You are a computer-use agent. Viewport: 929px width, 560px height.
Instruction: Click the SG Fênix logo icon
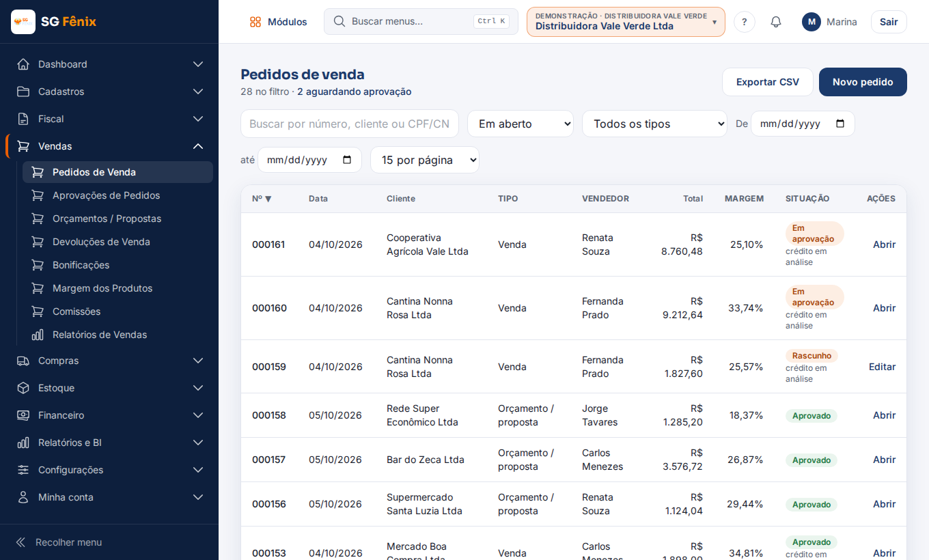(x=23, y=22)
